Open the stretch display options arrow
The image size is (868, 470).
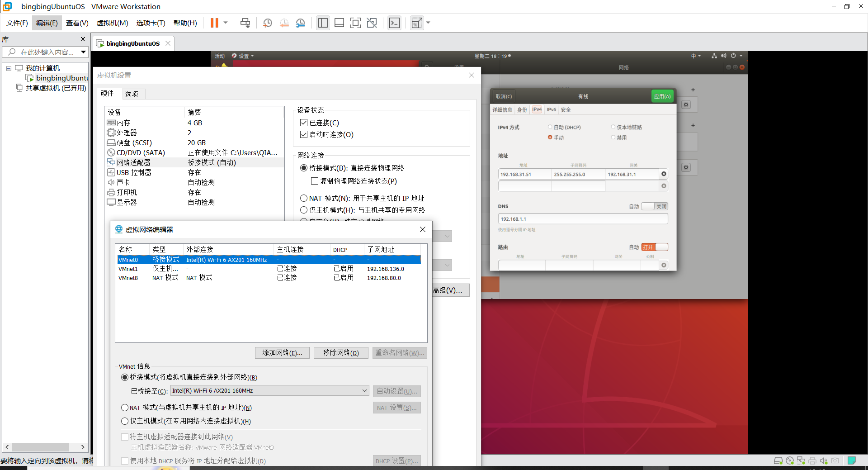click(x=428, y=23)
